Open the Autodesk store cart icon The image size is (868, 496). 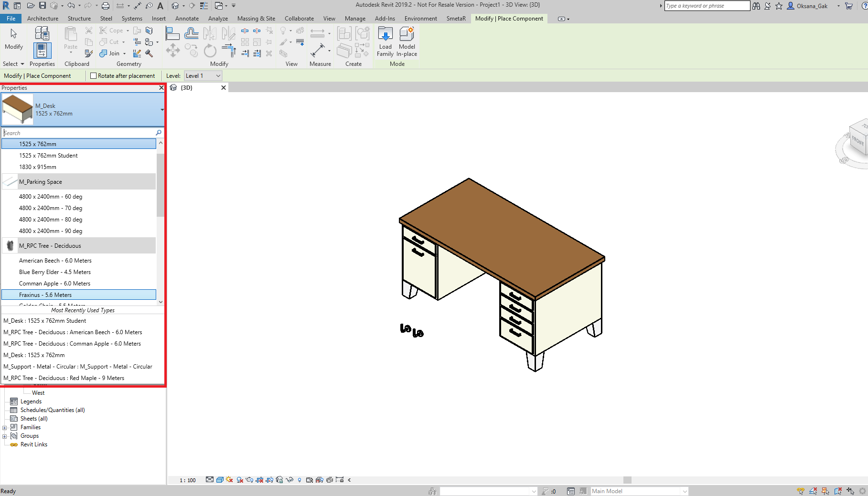849,6
